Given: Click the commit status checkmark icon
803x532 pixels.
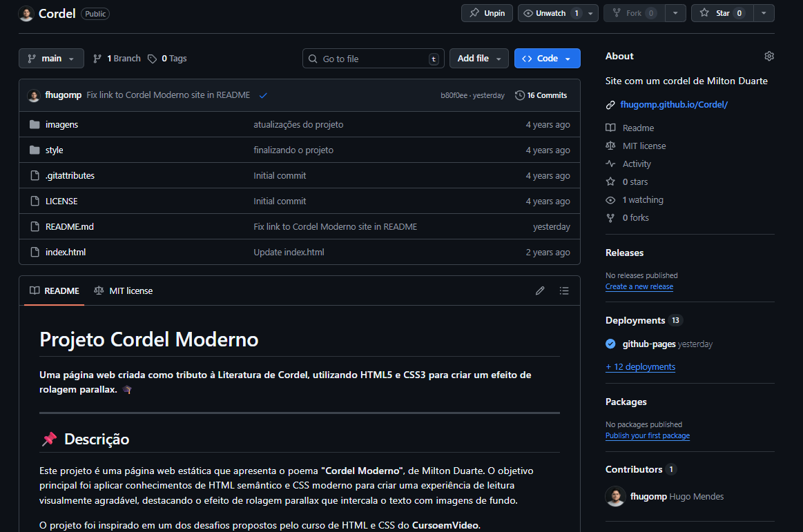Looking at the screenshot, I should click(x=263, y=95).
